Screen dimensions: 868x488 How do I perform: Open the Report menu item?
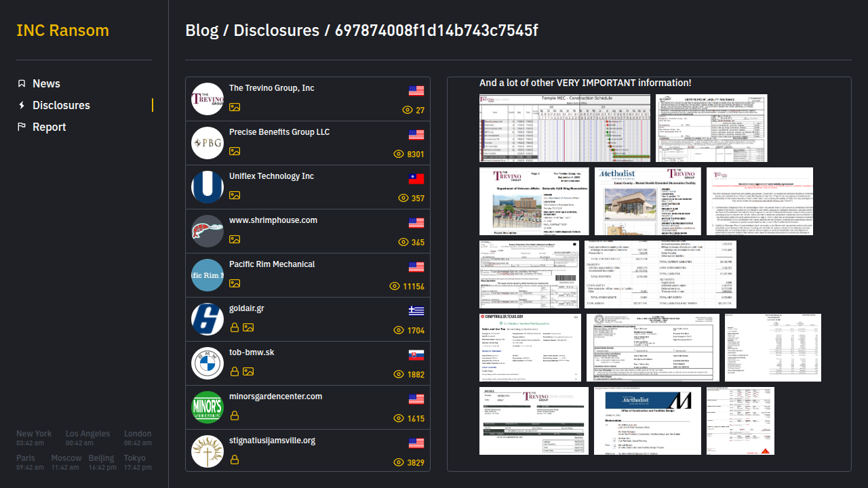[x=49, y=127]
